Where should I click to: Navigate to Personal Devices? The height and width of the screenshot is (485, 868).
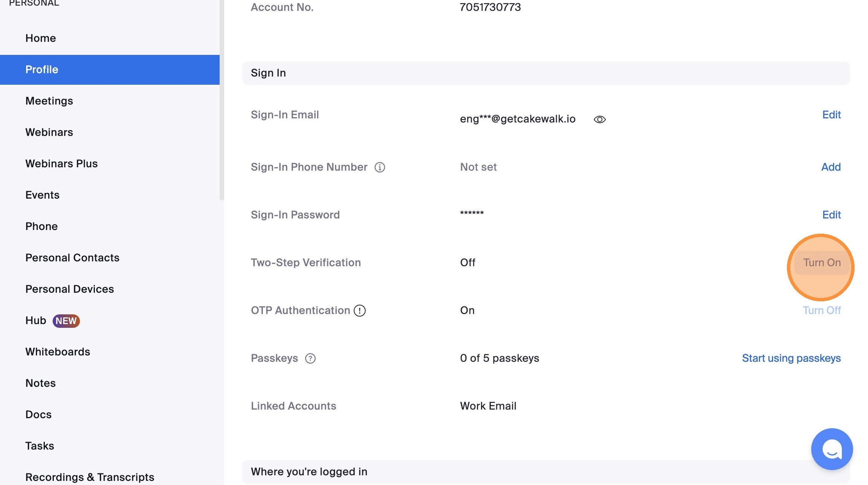[70, 289]
